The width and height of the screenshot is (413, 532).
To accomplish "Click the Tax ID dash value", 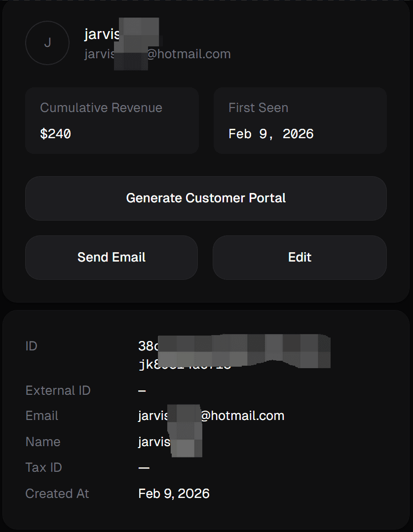I will [x=142, y=467].
